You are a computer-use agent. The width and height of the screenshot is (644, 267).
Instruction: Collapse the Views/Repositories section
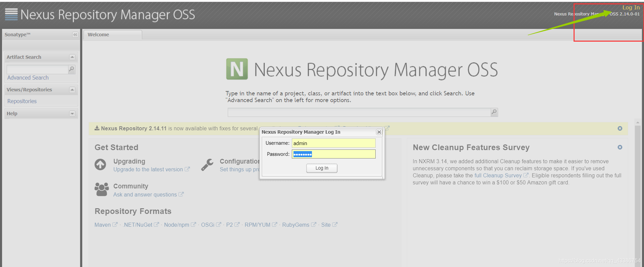click(72, 90)
